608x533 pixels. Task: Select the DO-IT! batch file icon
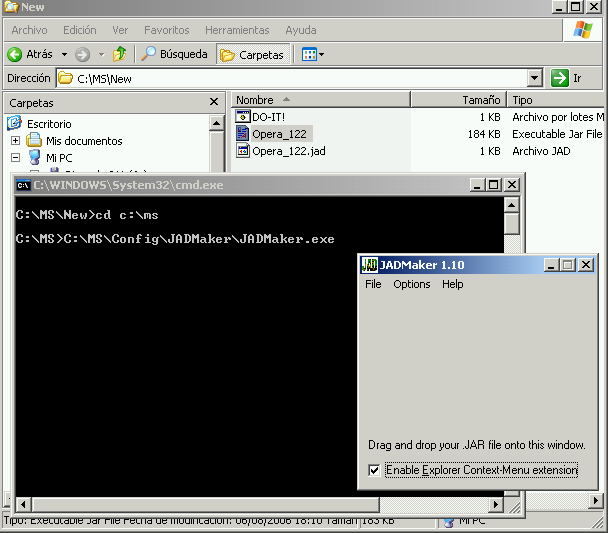(243, 117)
